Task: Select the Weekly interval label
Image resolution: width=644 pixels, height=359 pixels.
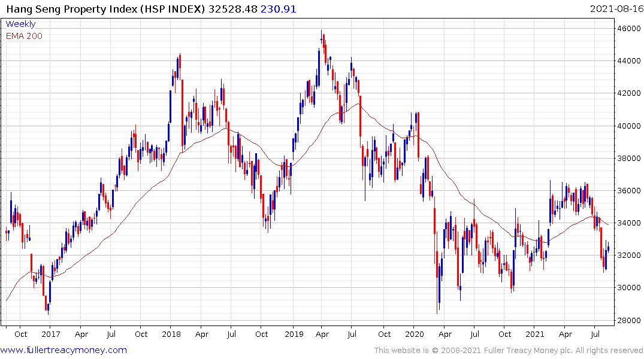Action: coord(20,24)
